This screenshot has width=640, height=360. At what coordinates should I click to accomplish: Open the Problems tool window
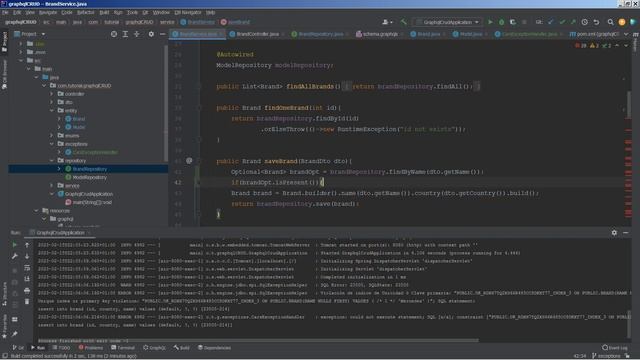pyautogui.click(x=91, y=348)
